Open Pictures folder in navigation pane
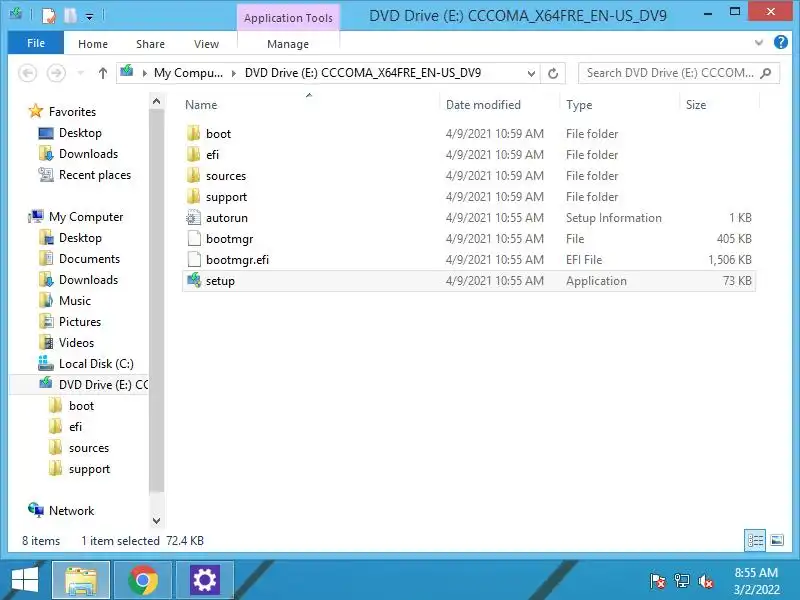Screen dimensions: 800x600 (x=80, y=321)
